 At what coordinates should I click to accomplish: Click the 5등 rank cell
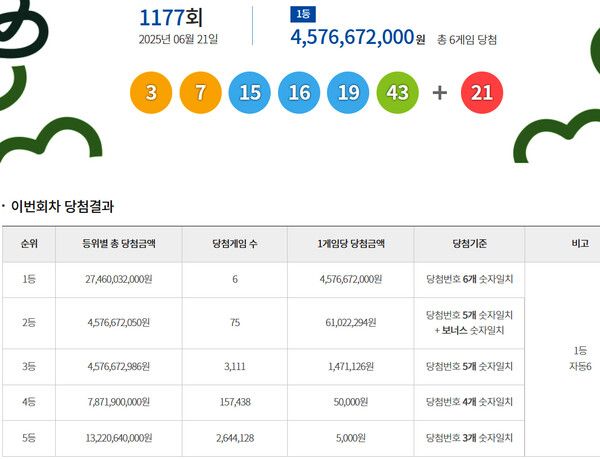(29, 438)
